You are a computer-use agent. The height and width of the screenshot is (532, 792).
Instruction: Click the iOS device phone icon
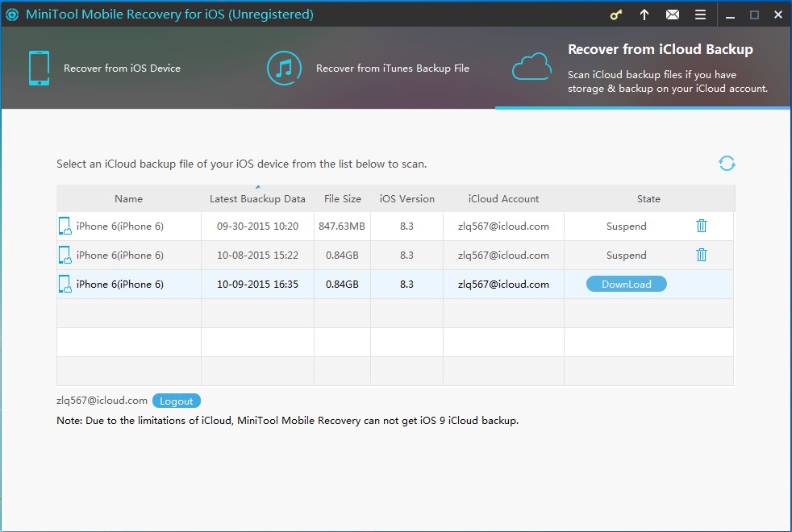[x=39, y=69]
